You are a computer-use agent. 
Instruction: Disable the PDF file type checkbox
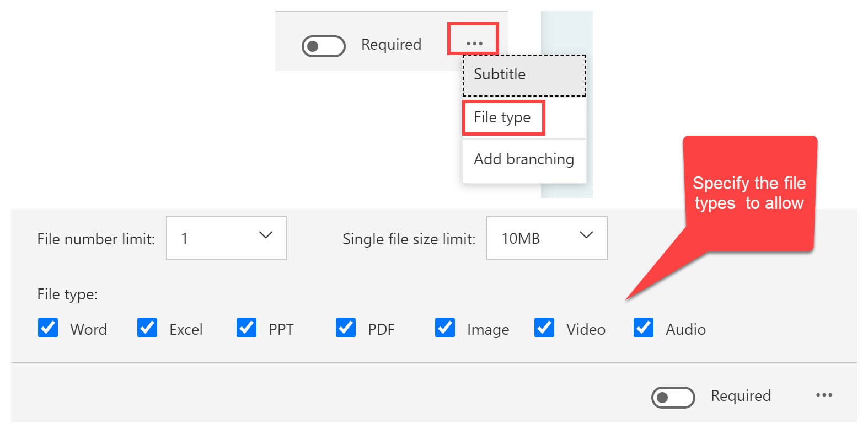(346, 328)
